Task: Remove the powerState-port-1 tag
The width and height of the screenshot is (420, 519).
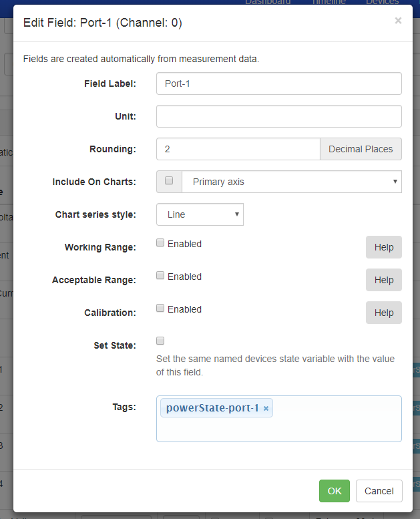Action: click(x=266, y=408)
